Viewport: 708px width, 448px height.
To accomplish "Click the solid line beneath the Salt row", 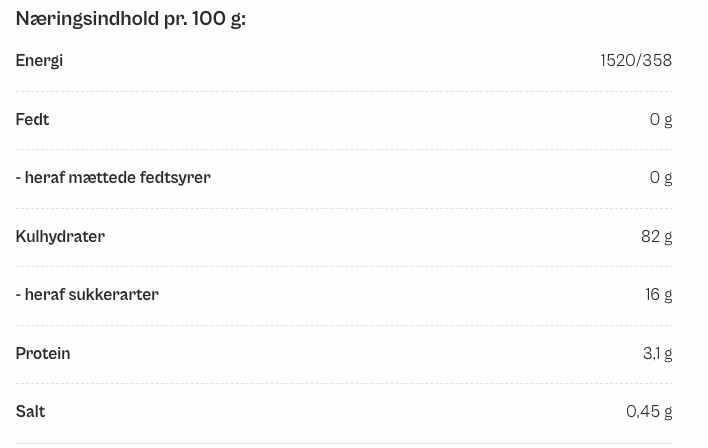I will 344,443.
